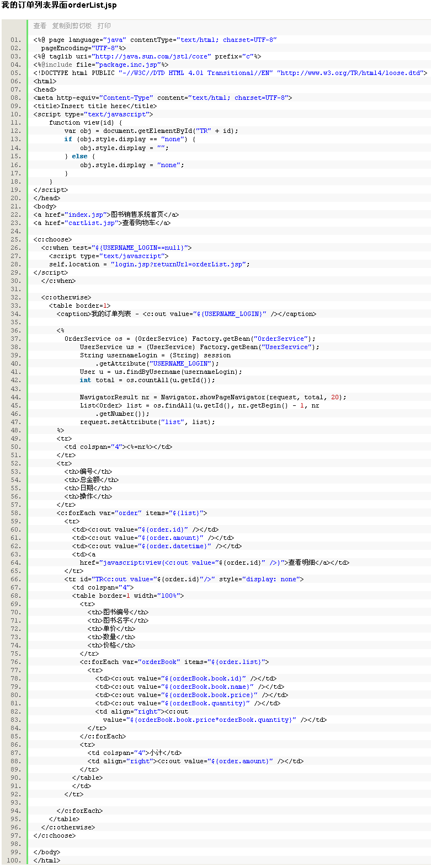Click line number 01. in the gutter
Image resolution: width=431 pixels, height=868 pixels.
pyautogui.click(x=15, y=40)
